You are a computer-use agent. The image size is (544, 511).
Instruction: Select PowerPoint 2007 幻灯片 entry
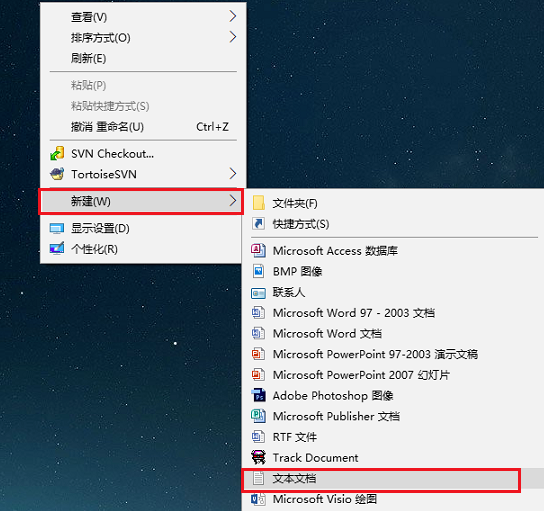pos(393,375)
